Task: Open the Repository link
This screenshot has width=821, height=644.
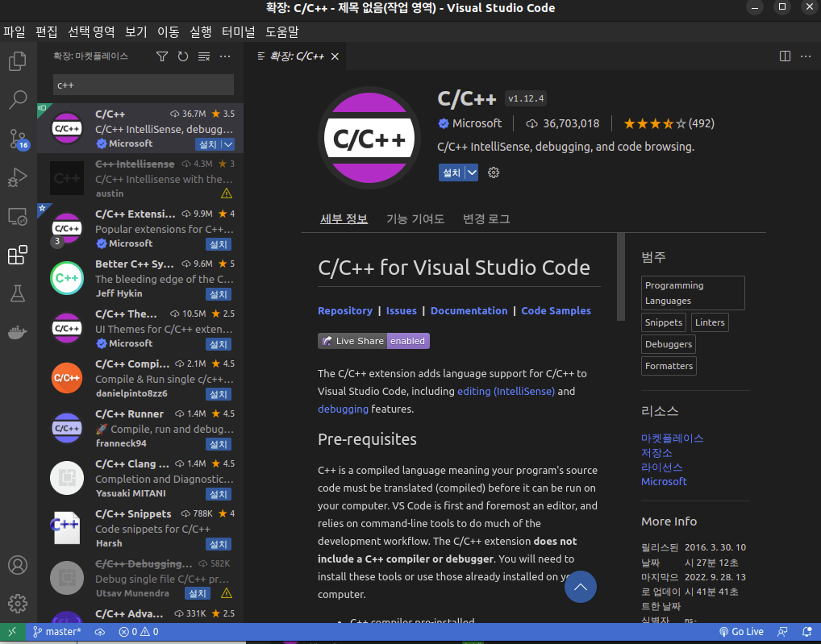Action: (345, 311)
